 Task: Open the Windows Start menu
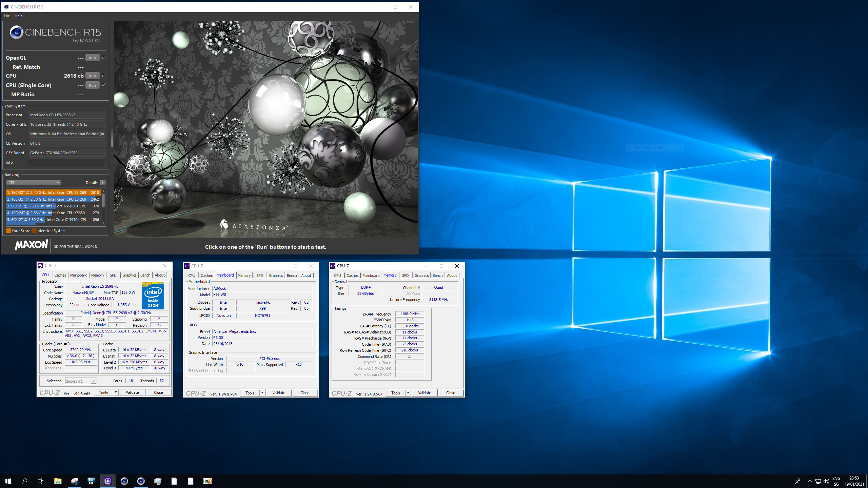tap(8, 481)
